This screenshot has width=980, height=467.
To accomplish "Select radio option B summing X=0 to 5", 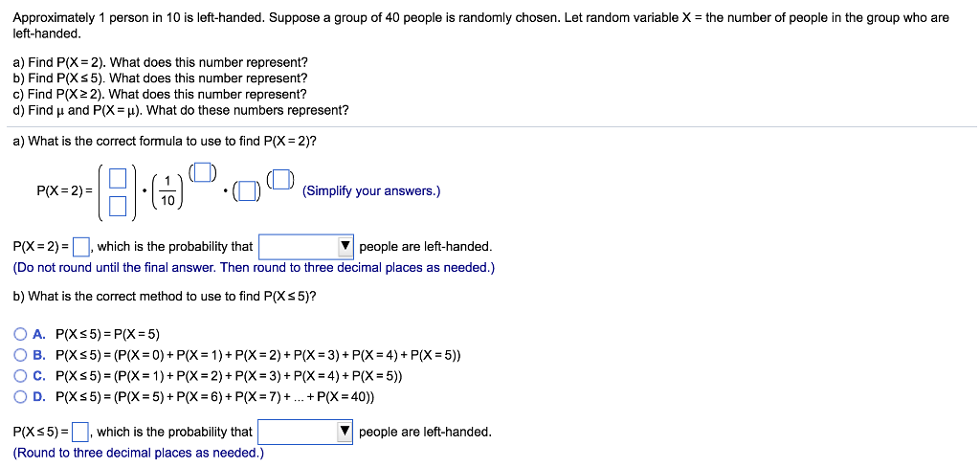I will 21,355.
